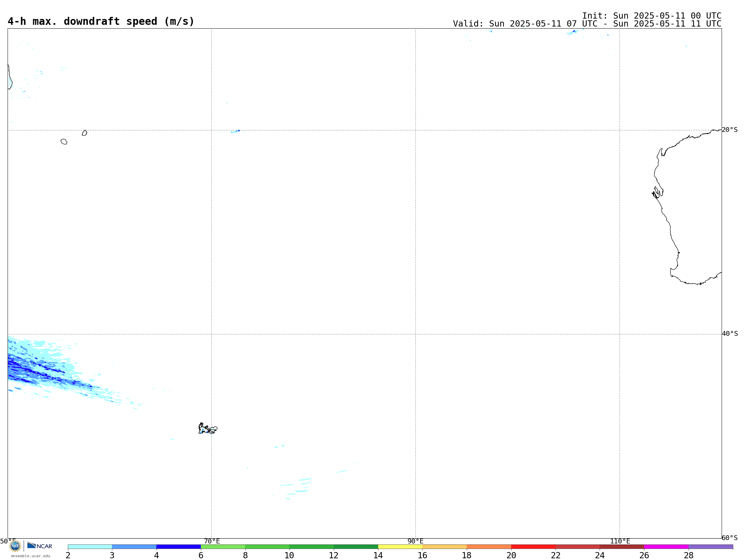Click the colorbar tick label 14
This screenshot has height=560, width=744.
click(378, 555)
